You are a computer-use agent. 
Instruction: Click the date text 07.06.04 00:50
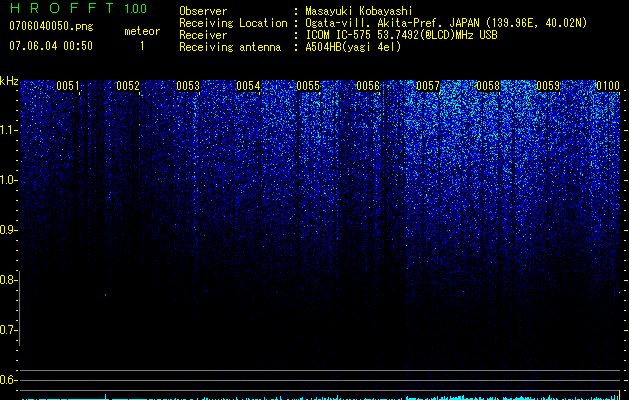tap(51, 46)
